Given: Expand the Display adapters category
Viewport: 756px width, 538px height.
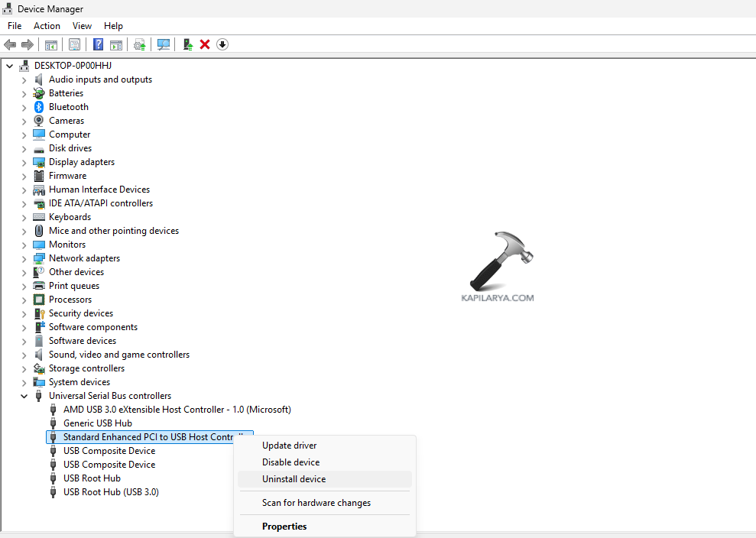Looking at the screenshot, I should pos(24,162).
